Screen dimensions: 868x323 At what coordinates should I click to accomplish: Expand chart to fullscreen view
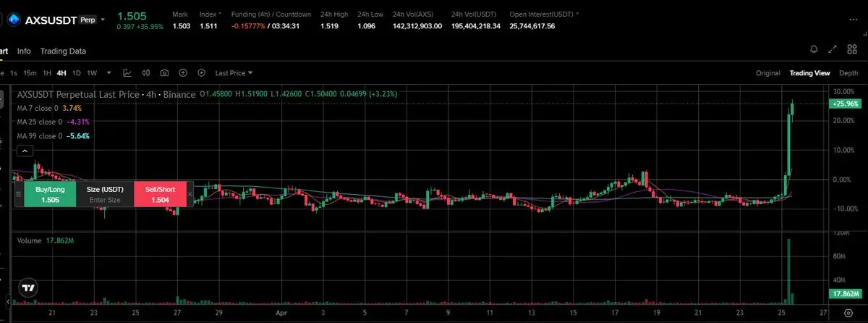832,50
